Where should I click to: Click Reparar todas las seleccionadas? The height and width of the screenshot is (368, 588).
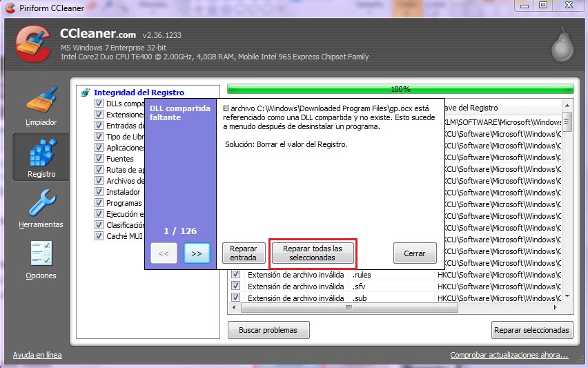pyautogui.click(x=313, y=253)
